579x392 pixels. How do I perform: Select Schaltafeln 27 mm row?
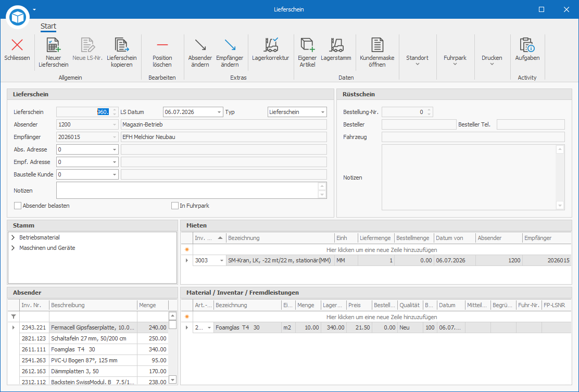89,338
